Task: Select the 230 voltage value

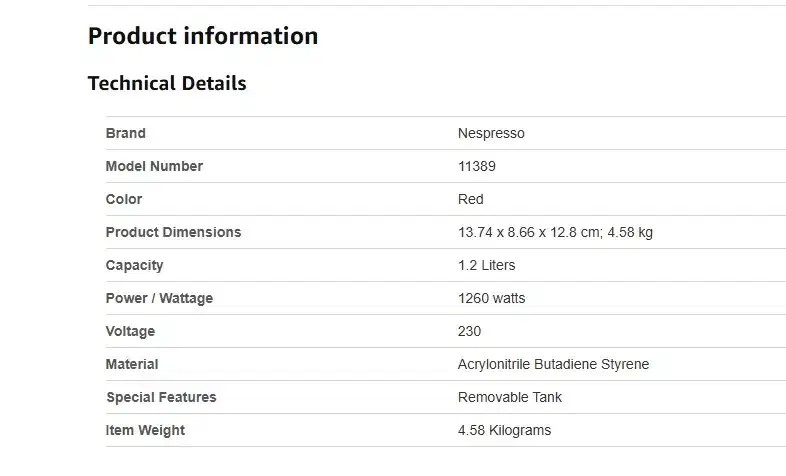Action: [x=469, y=331]
